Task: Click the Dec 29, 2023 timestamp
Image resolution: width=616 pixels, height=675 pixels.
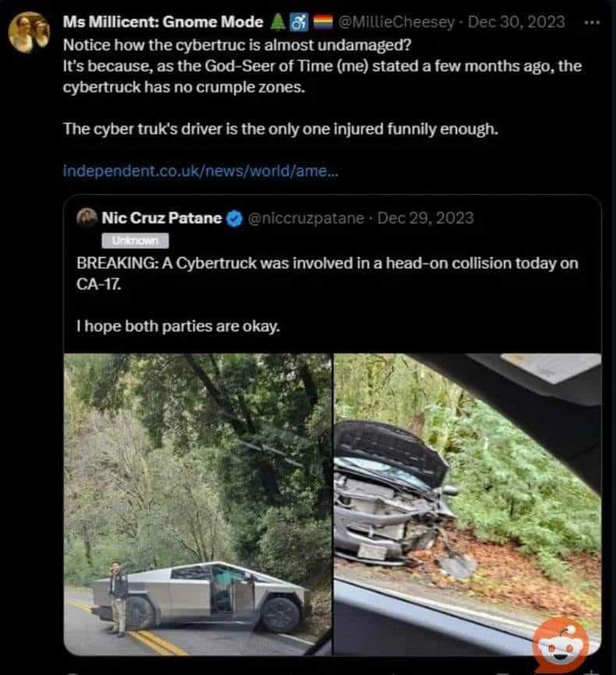Action: pyautogui.click(x=425, y=219)
